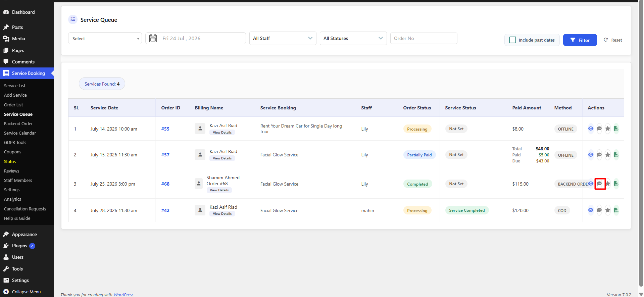
Task: Open Cancellation Requests submenu item
Action: 25,209
